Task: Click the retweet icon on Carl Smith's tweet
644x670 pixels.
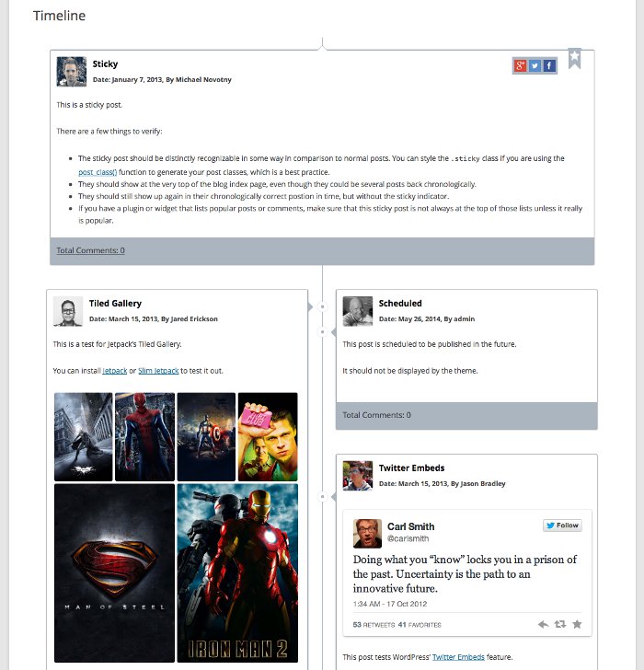Action: 560,624
